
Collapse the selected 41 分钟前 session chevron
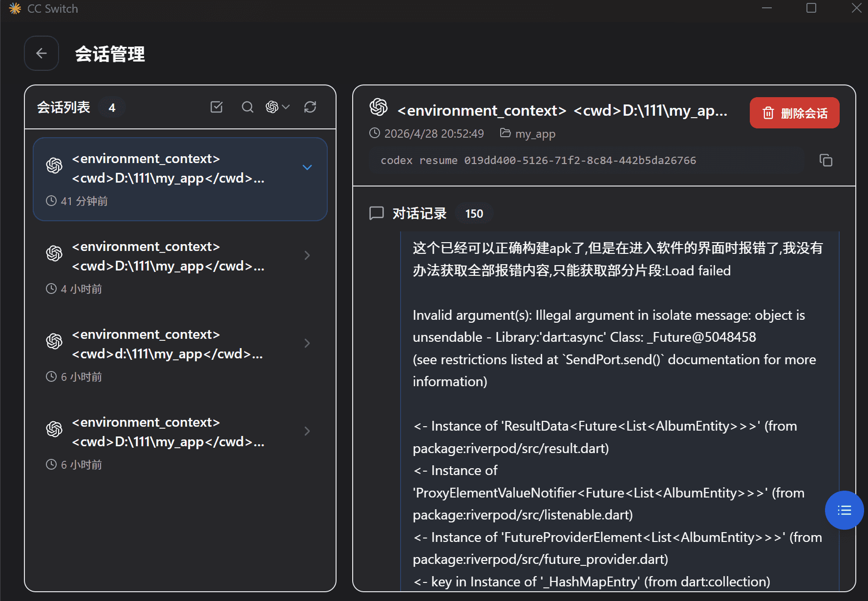tap(307, 167)
